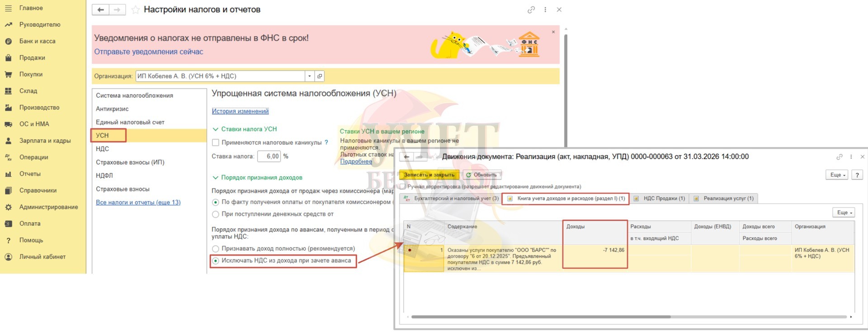
Task: Open organization card icon next to dropdown
Action: click(320, 76)
